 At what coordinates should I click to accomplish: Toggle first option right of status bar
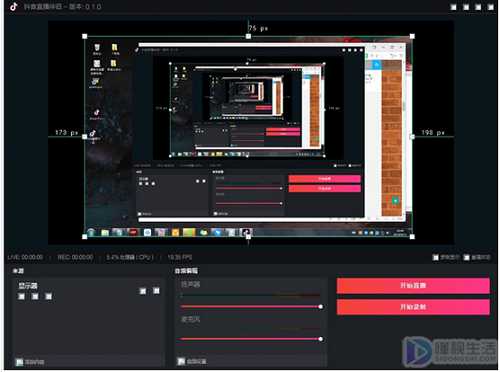(436, 257)
